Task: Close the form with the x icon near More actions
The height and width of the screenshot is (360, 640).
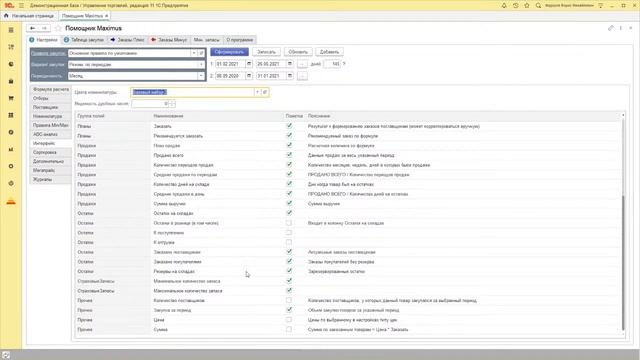Action: point(631,28)
